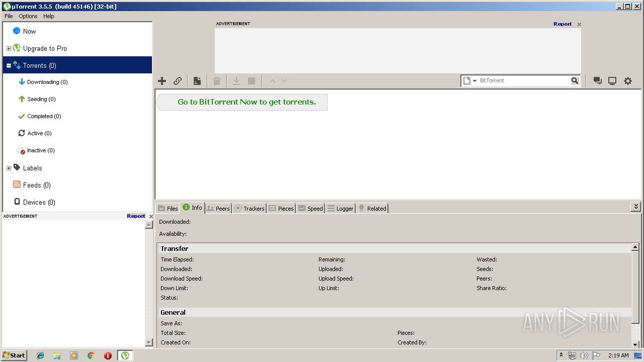Click the 2:19 AM system clock
This screenshot has height=362, width=644.
point(618,355)
